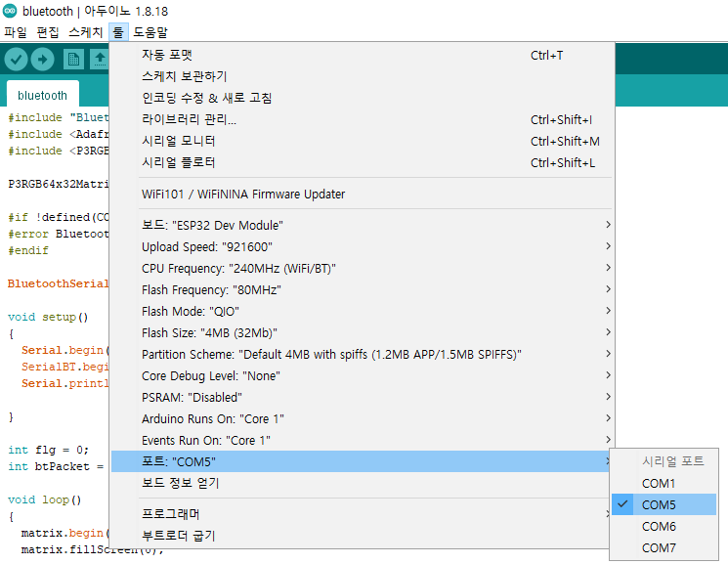Expand Flash Frequency "80MHz" submenu
The width and height of the screenshot is (728, 564).
[x=363, y=290]
